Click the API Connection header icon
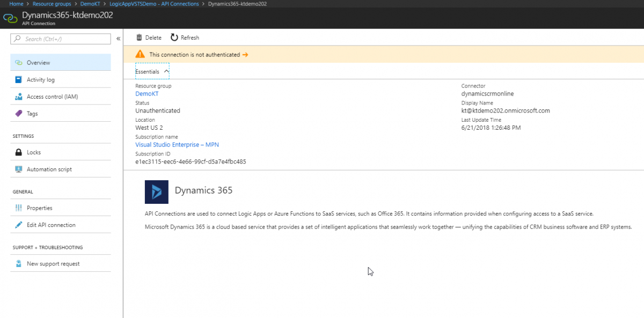Screen dimensions: 644x318 tap(11, 18)
